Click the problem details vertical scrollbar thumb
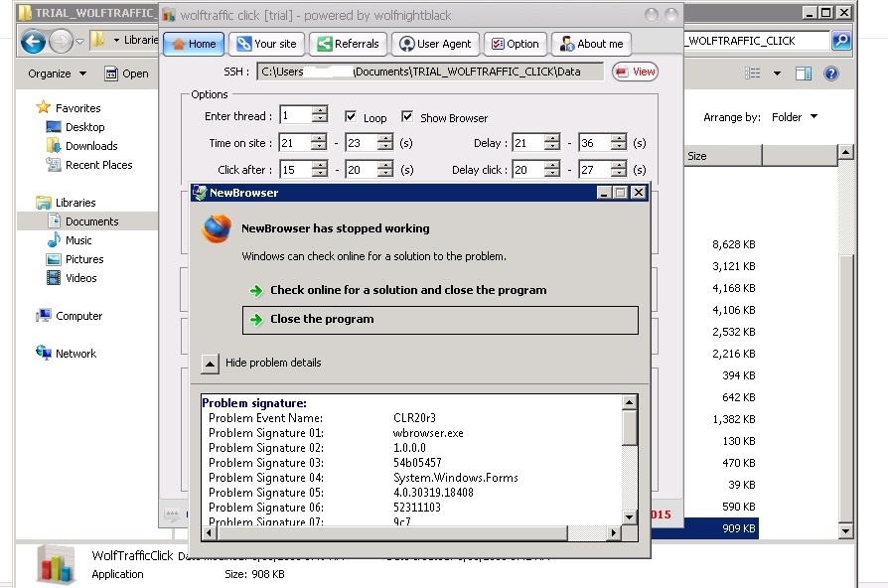This screenshot has height=588, width=888. click(x=629, y=428)
